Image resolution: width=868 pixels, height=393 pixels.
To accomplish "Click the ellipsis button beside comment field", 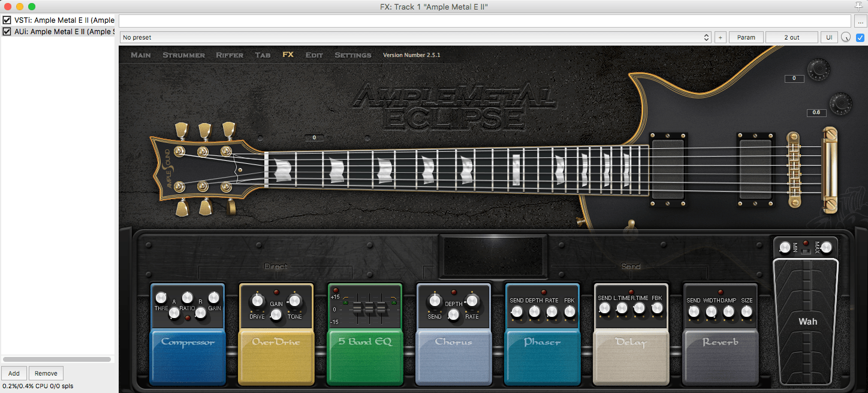I will pyautogui.click(x=860, y=21).
